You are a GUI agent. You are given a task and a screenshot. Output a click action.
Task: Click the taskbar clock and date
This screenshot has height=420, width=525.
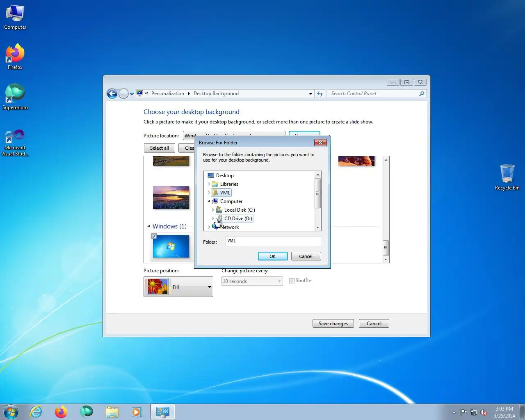(x=504, y=412)
